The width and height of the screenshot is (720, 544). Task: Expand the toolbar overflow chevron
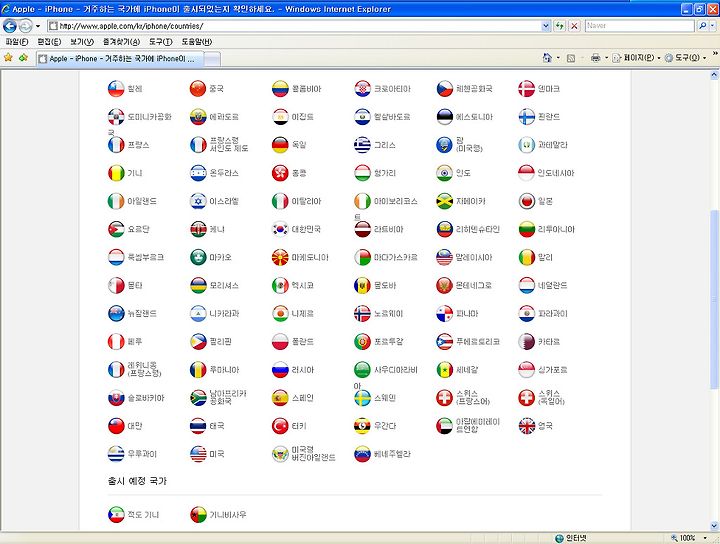(x=714, y=54)
